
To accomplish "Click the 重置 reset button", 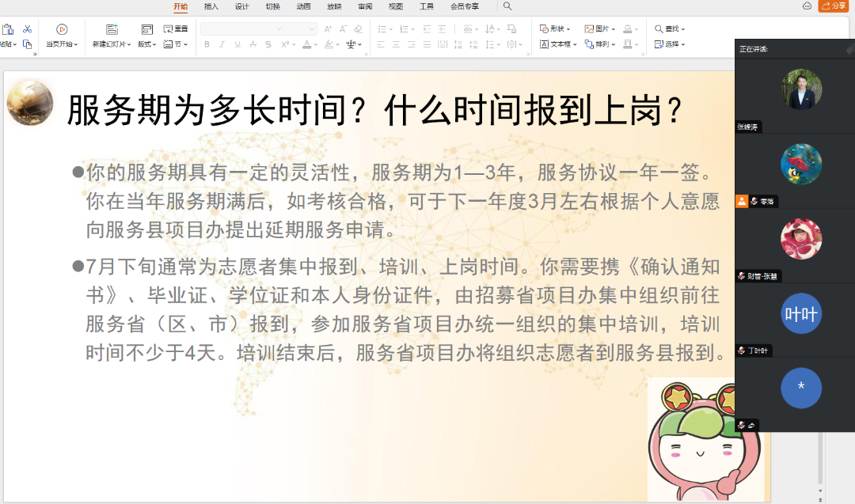I will [176, 29].
